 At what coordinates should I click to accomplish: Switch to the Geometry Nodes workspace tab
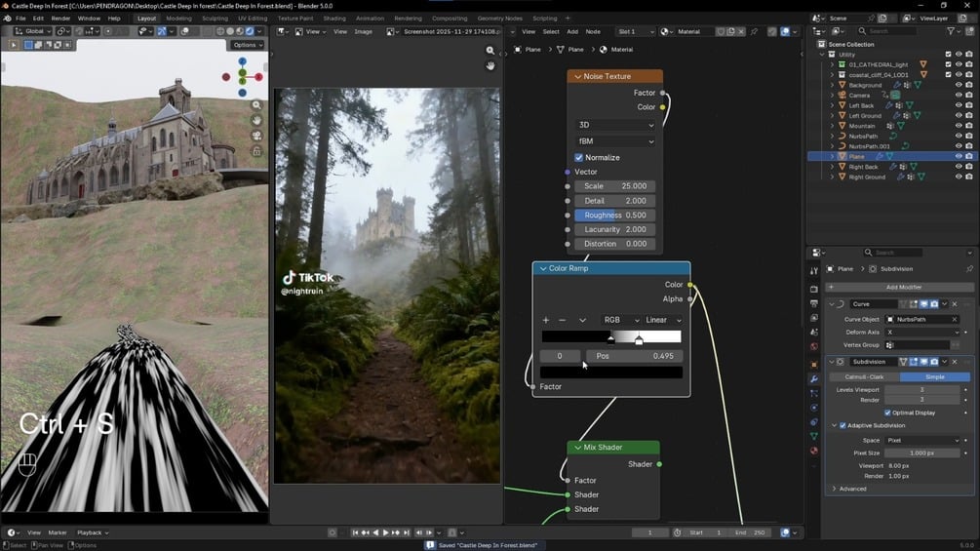(500, 19)
